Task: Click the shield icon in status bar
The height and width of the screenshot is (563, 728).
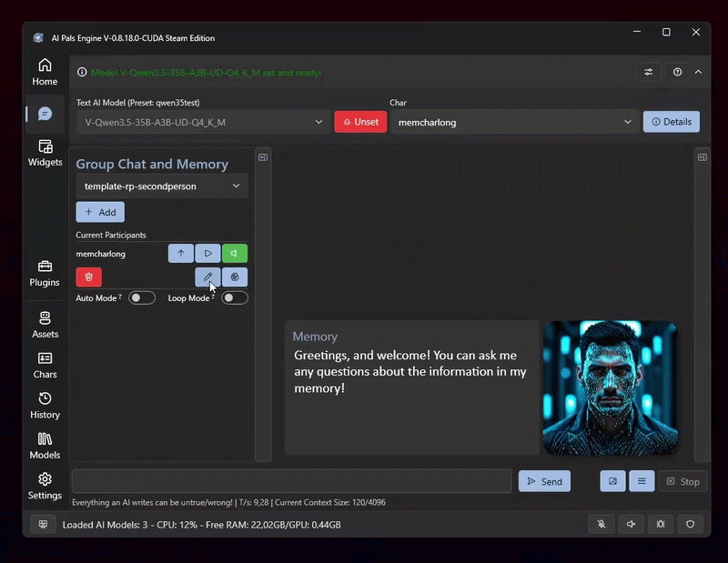Action: (690, 524)
